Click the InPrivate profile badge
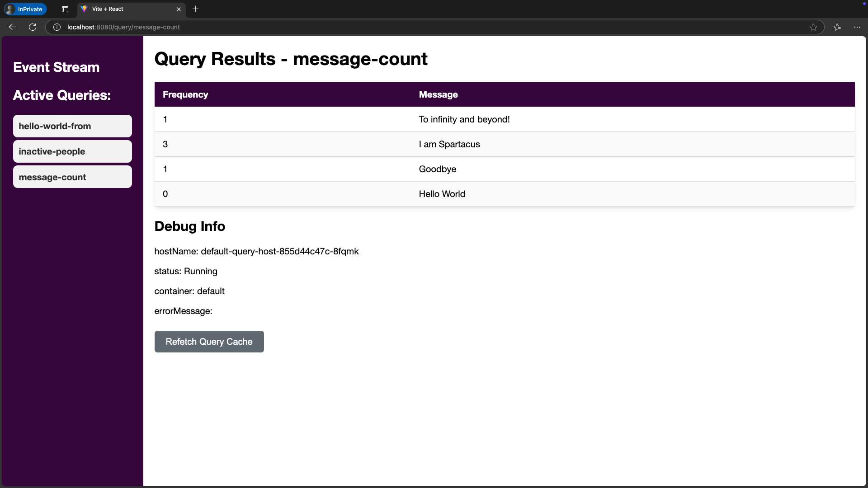868x488 pixels. click(x=25, y=9)
